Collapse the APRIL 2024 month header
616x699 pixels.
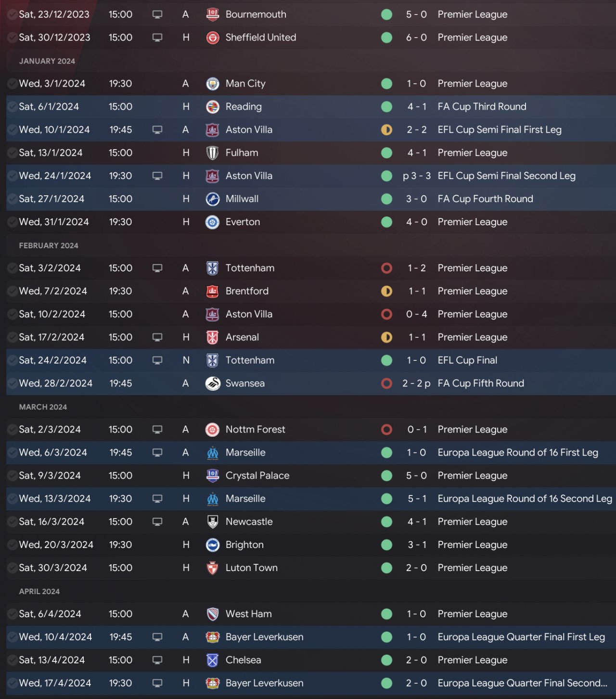(39, 592)
